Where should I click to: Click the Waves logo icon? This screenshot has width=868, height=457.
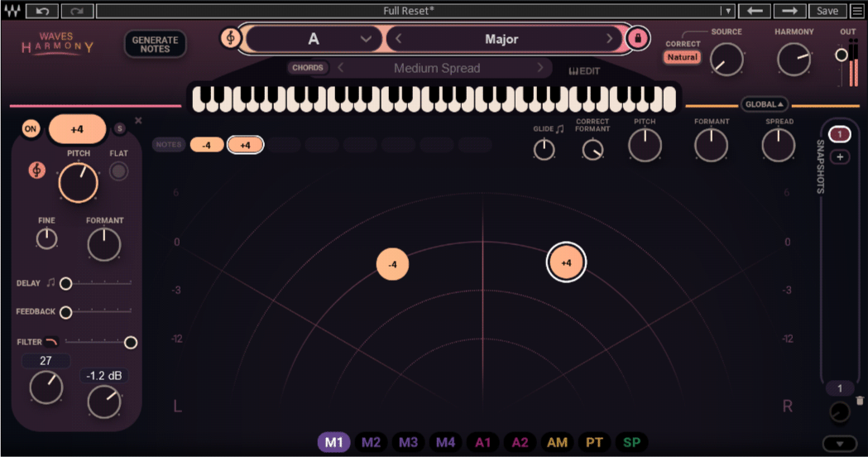[12, 11]
